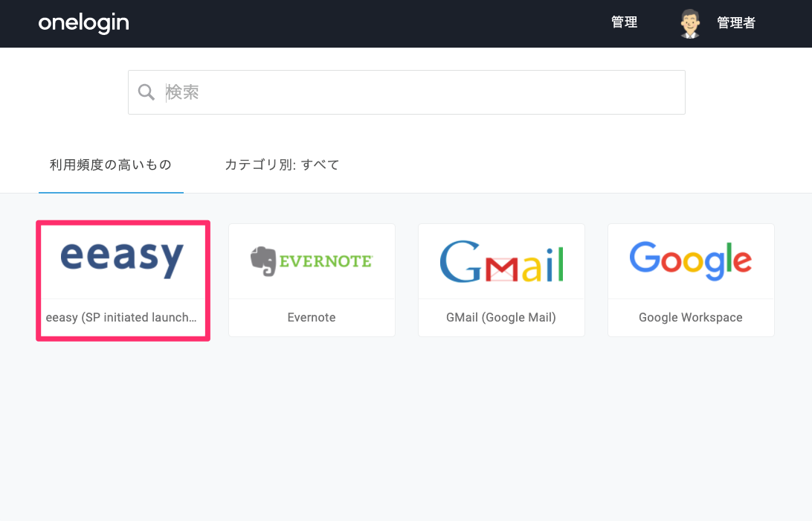Viewport: 812px width, 521px height.
Task: Open the eeasy app logo tile
Action: click(x=122, y=260)
